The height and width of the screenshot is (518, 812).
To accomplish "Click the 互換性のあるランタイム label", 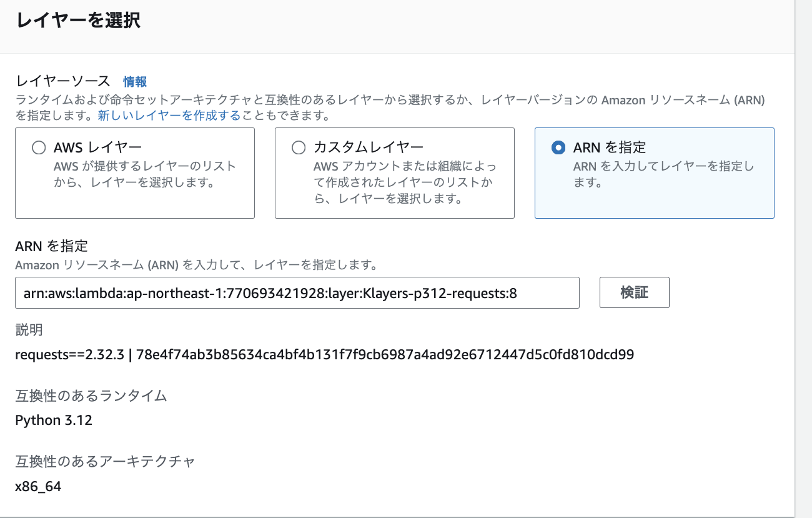I will [91, 395].
